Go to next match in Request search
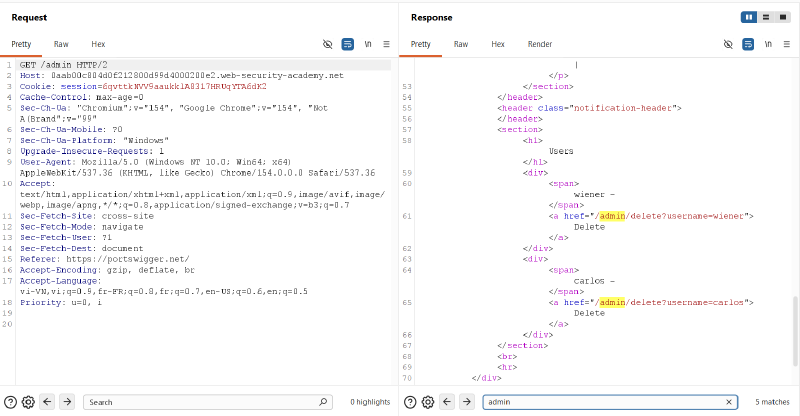Image resolution: width=800 pixels, height=416 pixels. pyautogui.click(x=67, y=402)
